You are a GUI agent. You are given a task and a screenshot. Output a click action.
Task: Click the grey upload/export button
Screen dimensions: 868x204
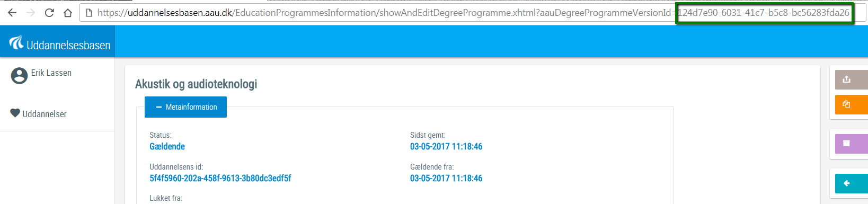(851, 79)
